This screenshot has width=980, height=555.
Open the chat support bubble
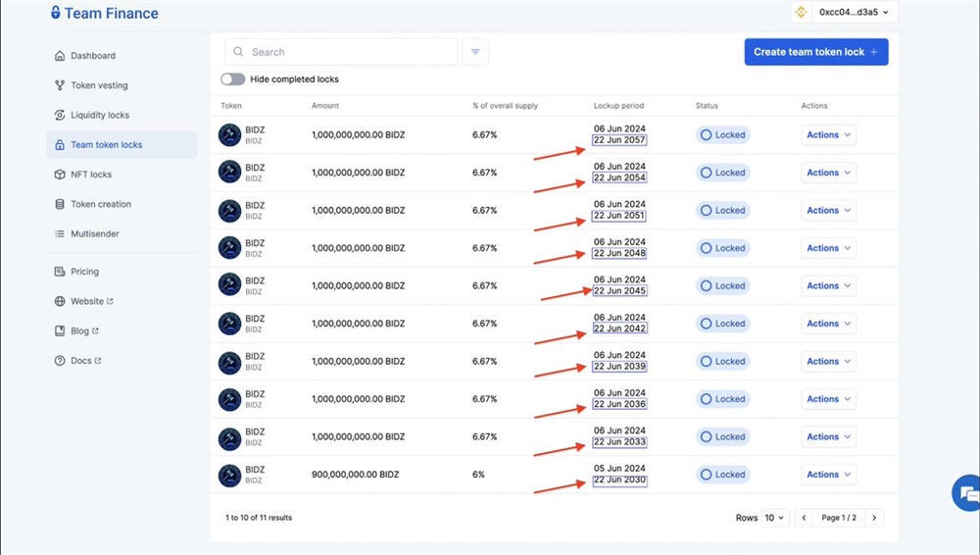click(966, 493)
